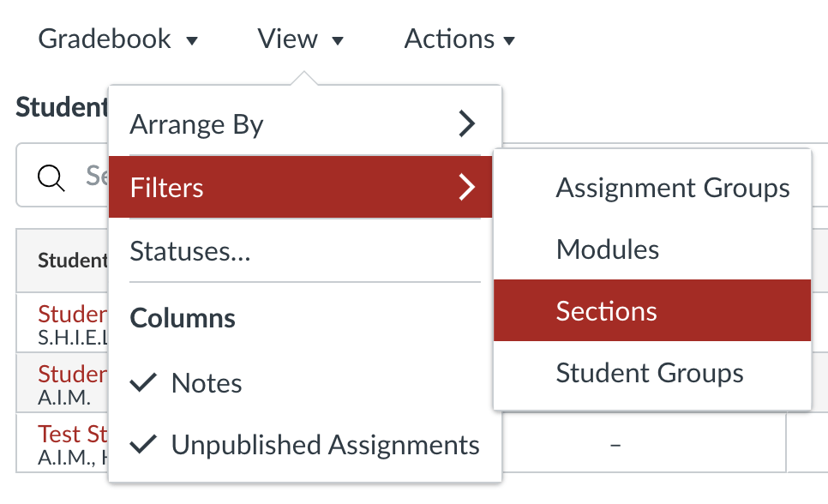
Task: Open the Gradebook dropdown menu
Action: point(118,39)
